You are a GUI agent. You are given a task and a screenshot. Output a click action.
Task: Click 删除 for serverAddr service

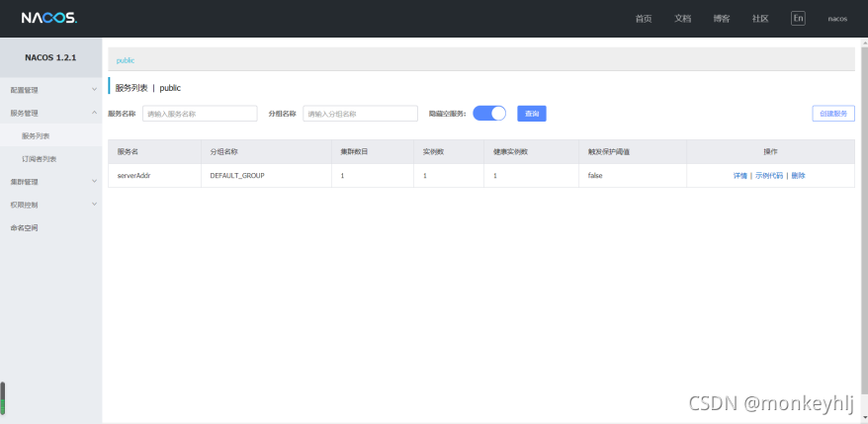point(798,176)
